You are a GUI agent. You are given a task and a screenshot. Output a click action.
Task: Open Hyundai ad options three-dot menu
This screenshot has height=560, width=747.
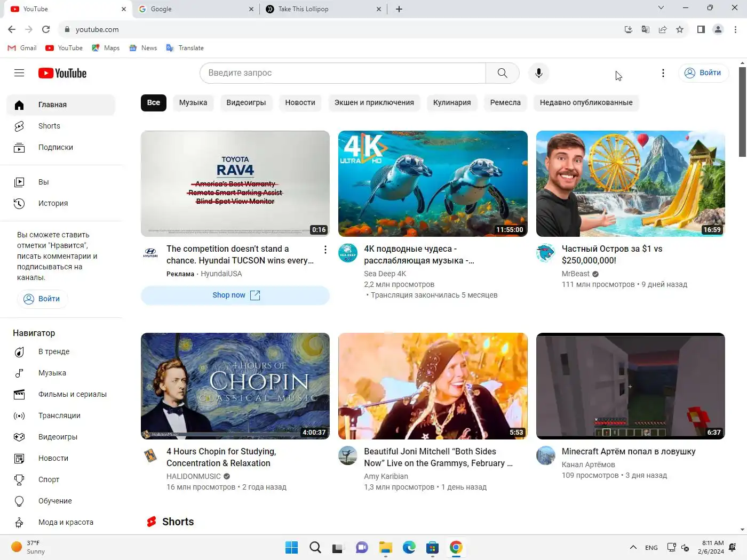tap(325, 250)
